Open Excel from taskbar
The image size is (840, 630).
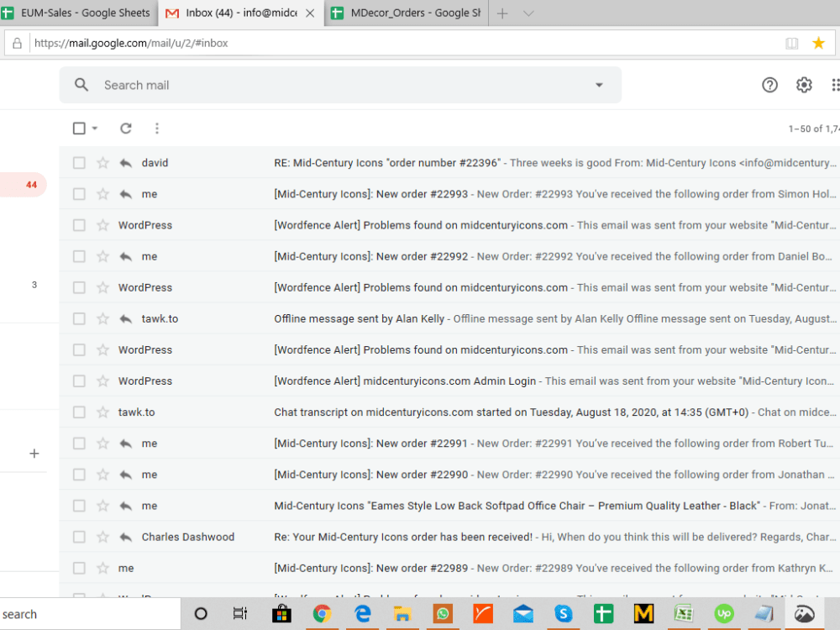pyautogui.click(x=684, y=614)
